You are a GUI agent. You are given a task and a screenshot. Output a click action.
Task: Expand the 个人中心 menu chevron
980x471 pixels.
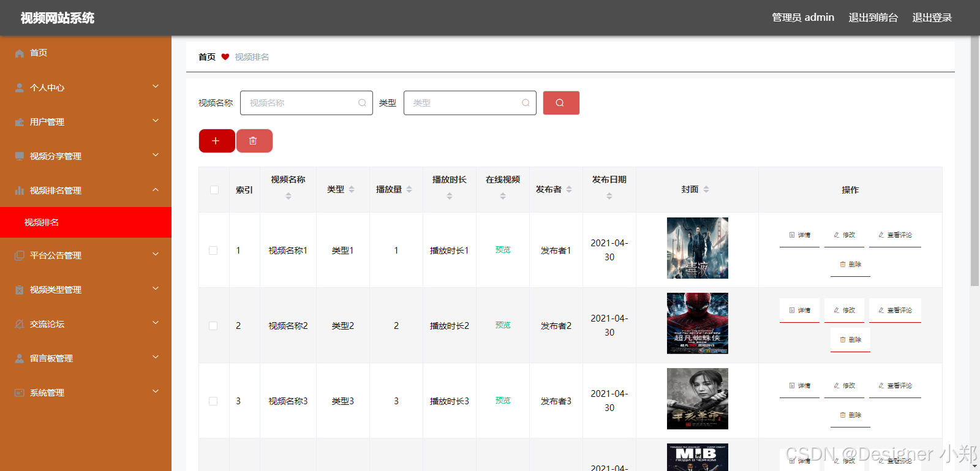(x=156, y=86)
